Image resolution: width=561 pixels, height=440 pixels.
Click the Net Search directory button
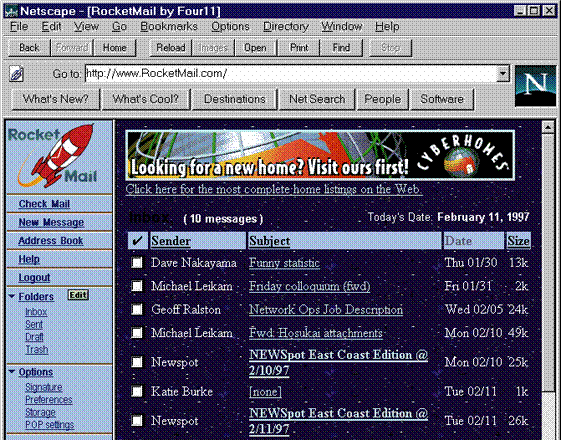pyautogui.click(x=317, y=99)
